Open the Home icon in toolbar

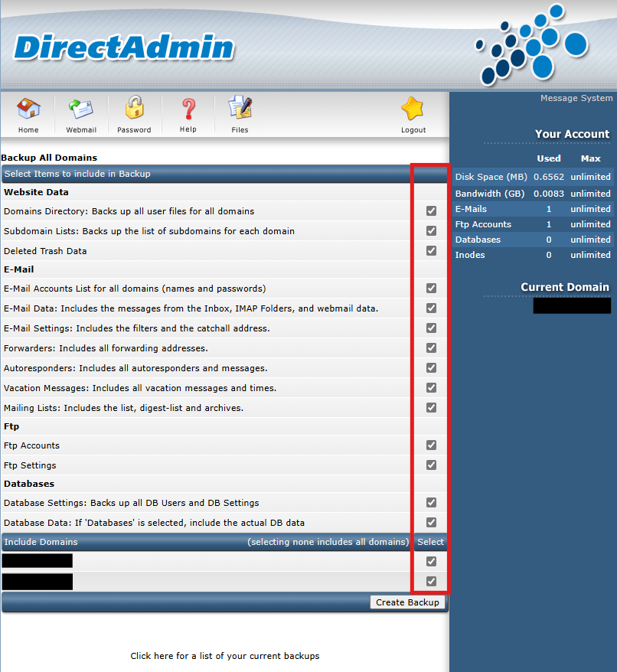28,109
